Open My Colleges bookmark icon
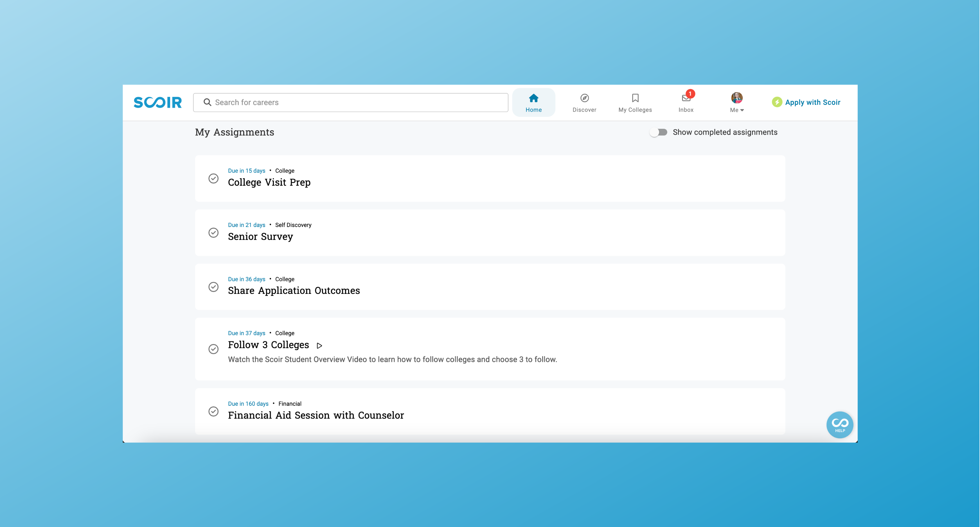The height and width of the screenshot is (527, 980). [635, 98]
